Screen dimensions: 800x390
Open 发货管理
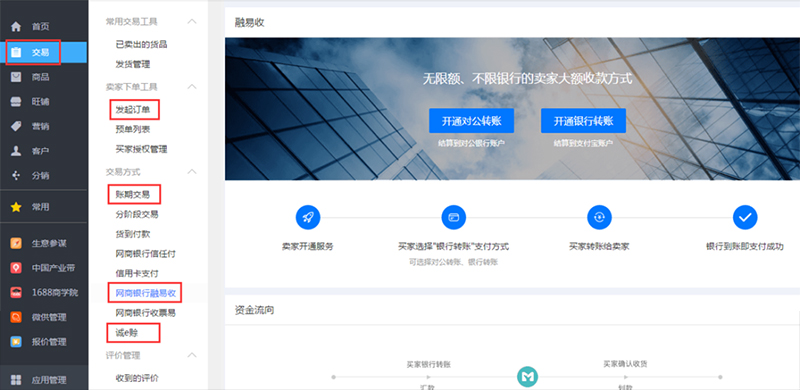click(x=133, y=64)
